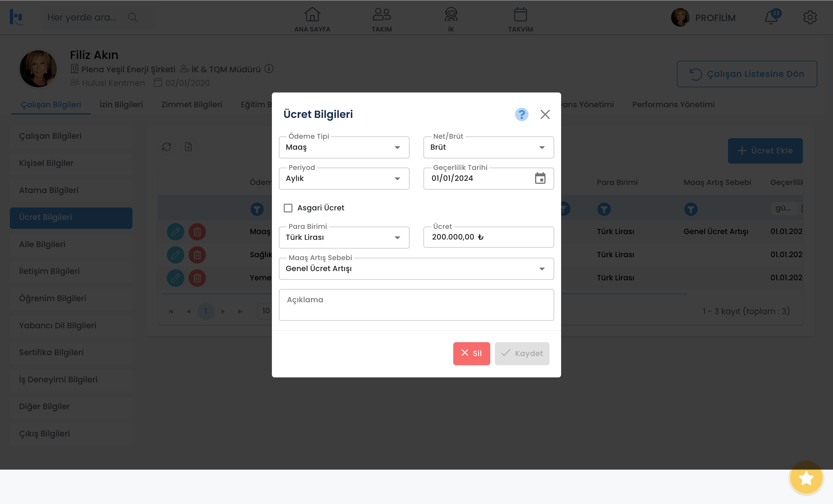The width and height of the screenshot is (833, 504).
Task: Click the Açıklama text field
Action: click(x=416, y=305)
